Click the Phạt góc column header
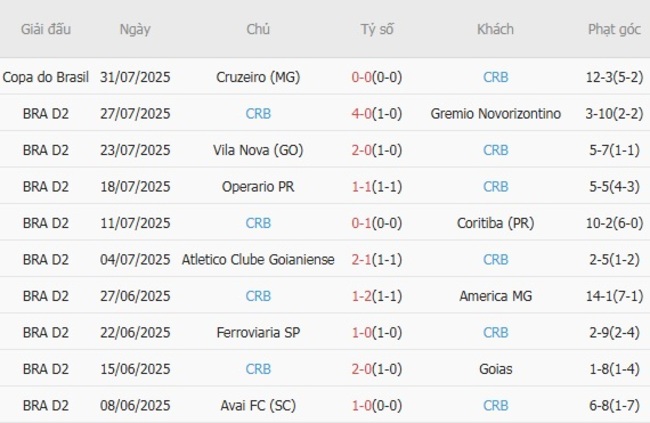The width and height of the screenshot is (650, 423). [x=614, y=29]
